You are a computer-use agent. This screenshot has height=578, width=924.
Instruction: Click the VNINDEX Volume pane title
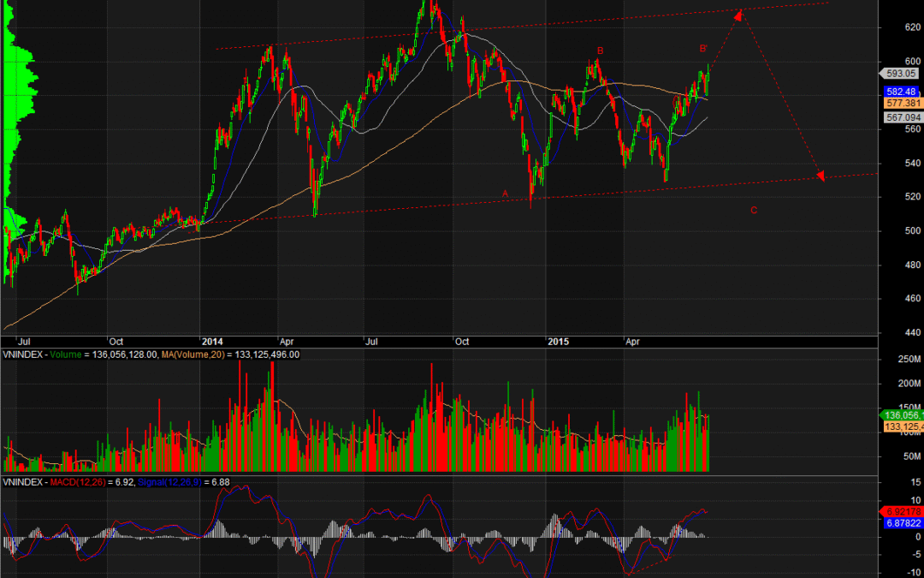[24, 355]
